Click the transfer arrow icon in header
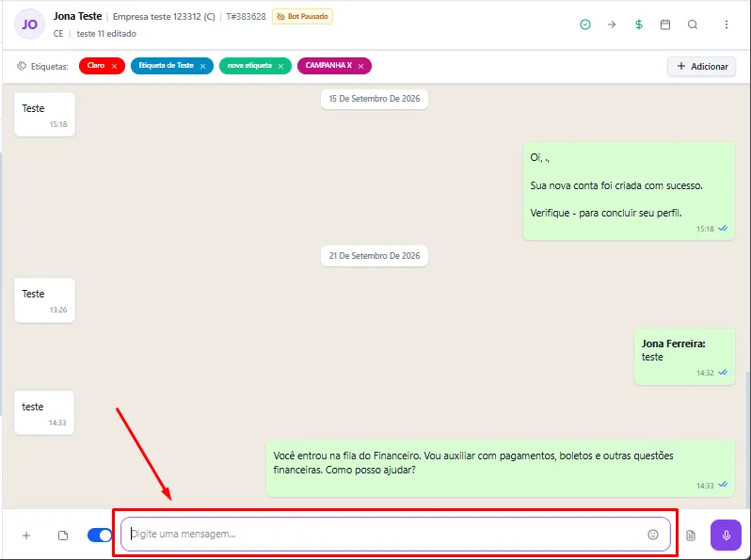 (x=612, y=24)
